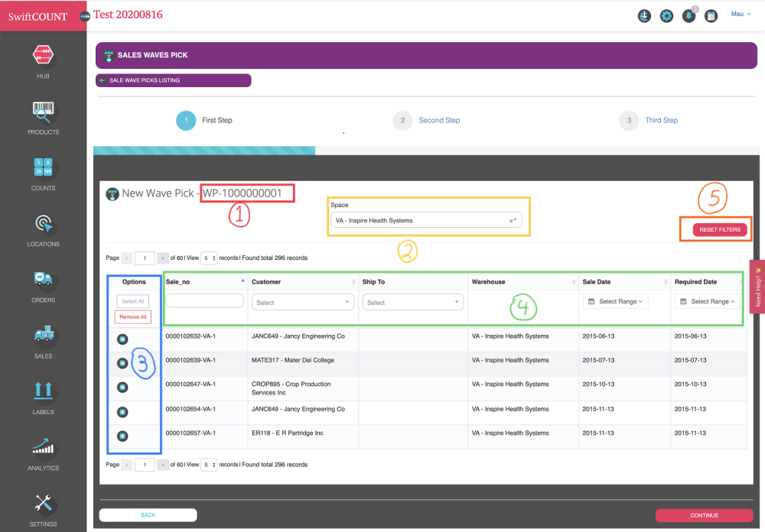Open the HUB sidebar icon
This screenshot has width=765, height=532.
click(43, 54)
